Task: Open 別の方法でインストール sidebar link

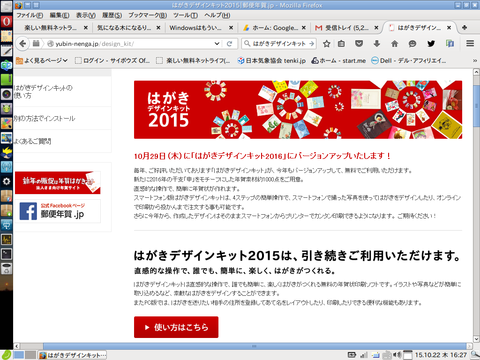Action: 44,118
